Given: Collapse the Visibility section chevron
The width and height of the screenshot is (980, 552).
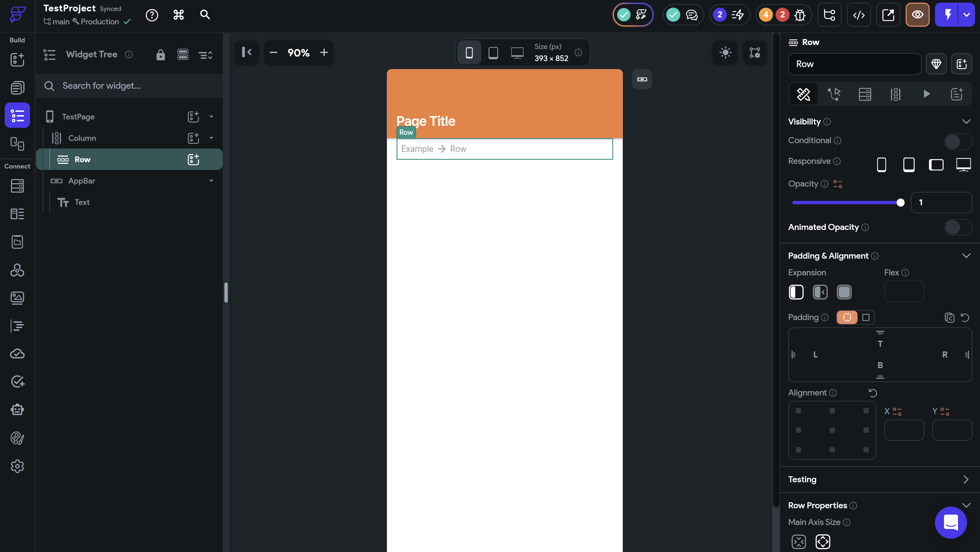Looking at the screenshot, I should (x=966, y=121).
